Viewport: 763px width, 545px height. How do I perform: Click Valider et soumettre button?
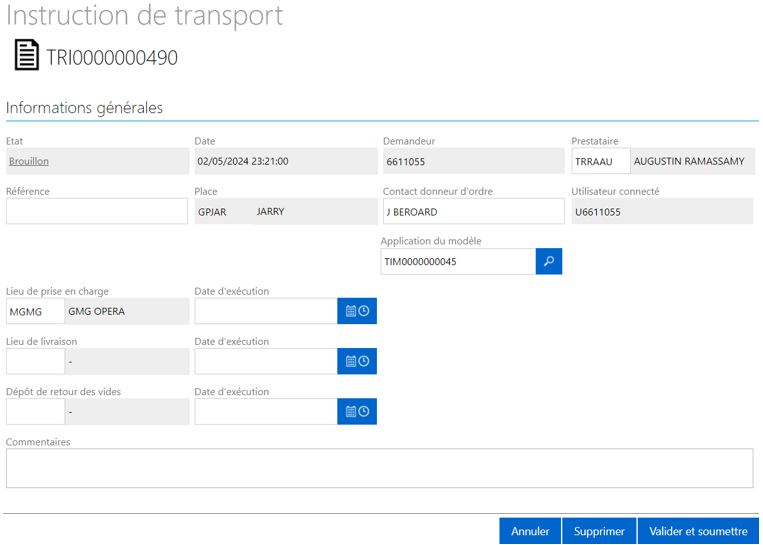pyautogui.click(x=698, y=531)
